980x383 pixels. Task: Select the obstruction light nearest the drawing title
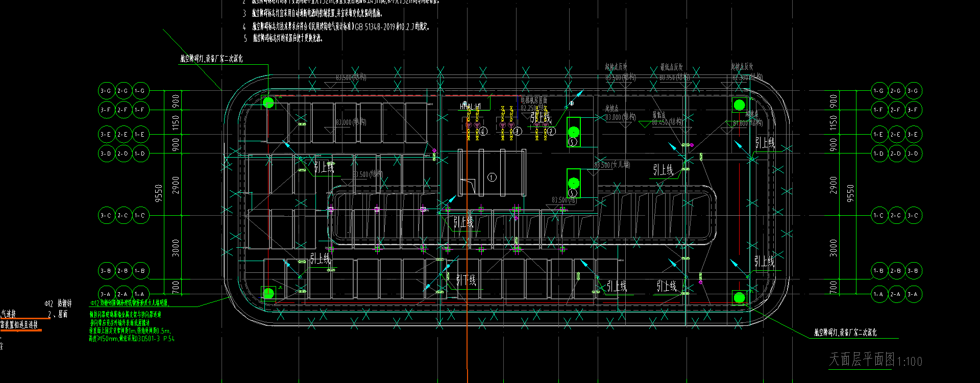click(x=739, y=298)
